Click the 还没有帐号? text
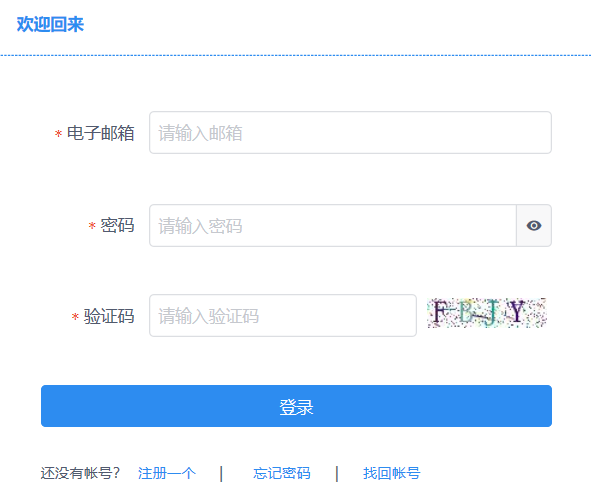 pyautogui.click(x=80, y=473)
